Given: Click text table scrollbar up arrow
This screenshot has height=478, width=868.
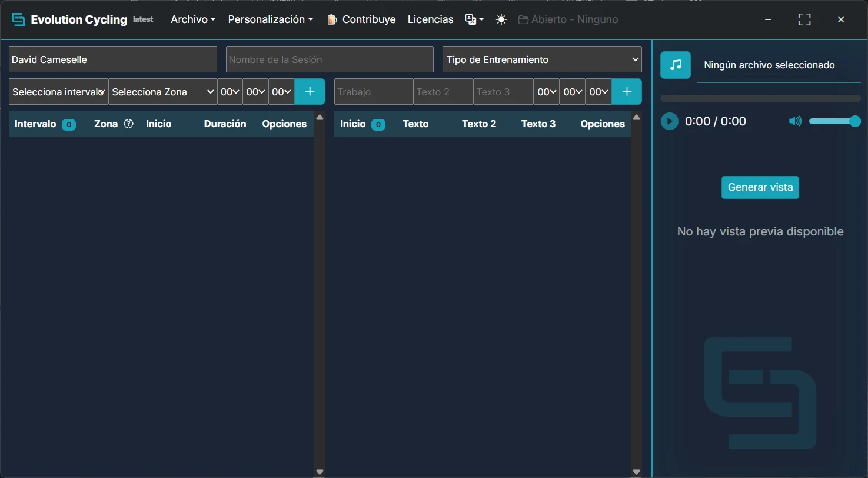Looking at the screenshot, I should (x=636, y=117).
